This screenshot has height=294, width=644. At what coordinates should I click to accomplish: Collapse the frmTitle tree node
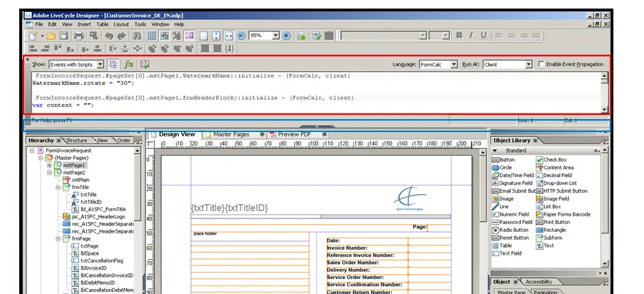click(x=58, y=187)
